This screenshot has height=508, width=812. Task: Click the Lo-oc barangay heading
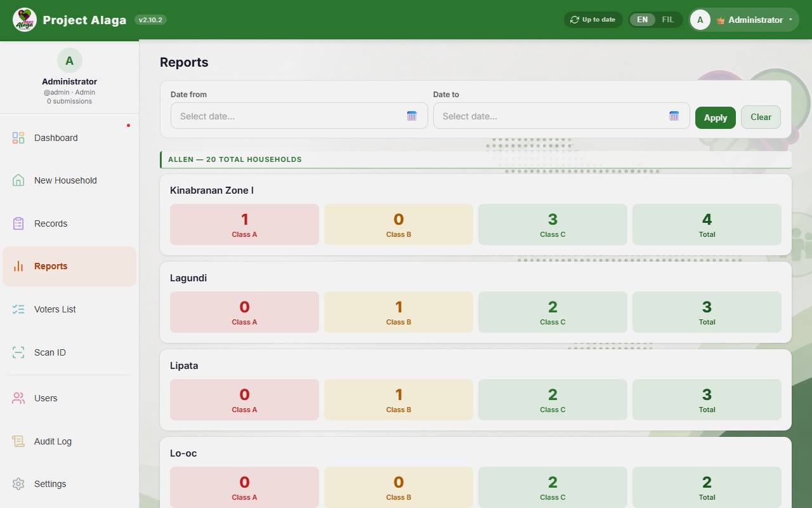point(183,453)
